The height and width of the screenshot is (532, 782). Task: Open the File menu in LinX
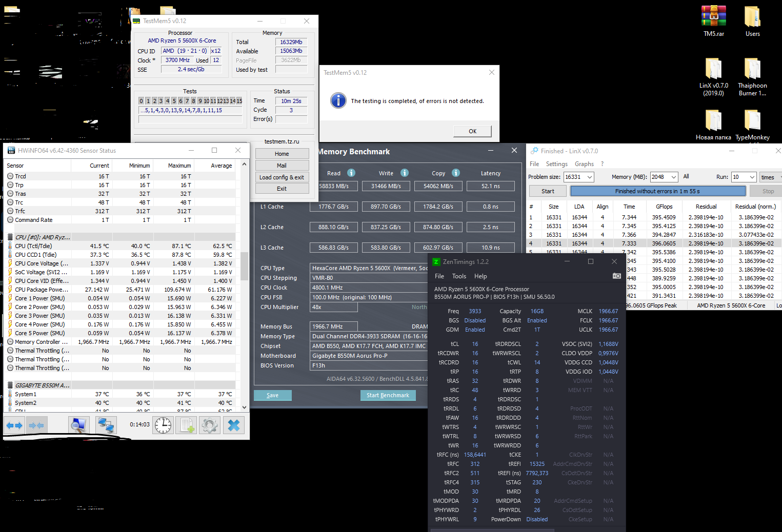pos(534,164)
